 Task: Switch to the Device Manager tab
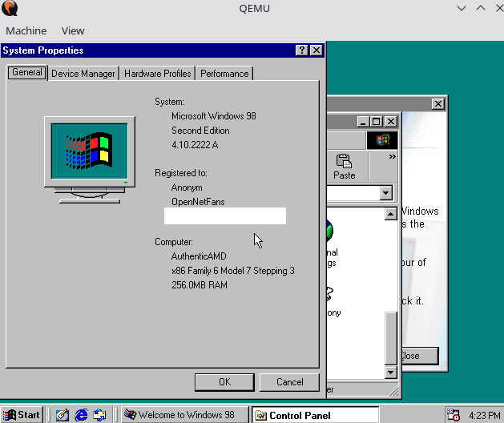[83, 74]
